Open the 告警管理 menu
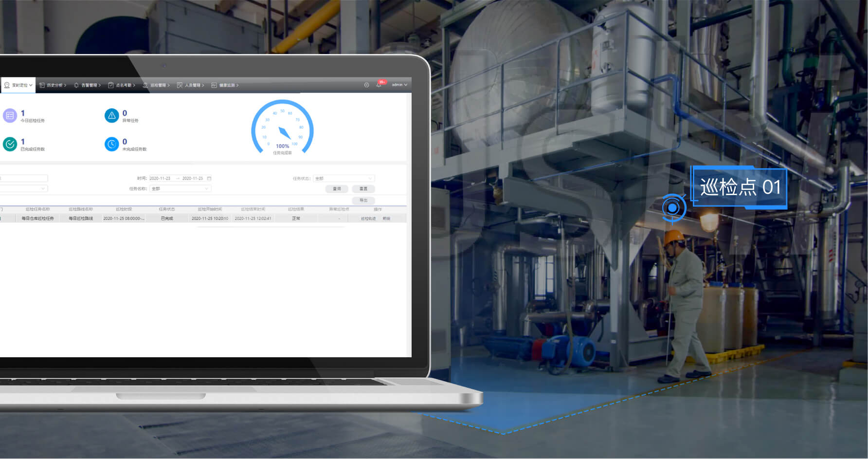Screen dimensions: 868x459 pyautogui.click(x=88, y=85)
